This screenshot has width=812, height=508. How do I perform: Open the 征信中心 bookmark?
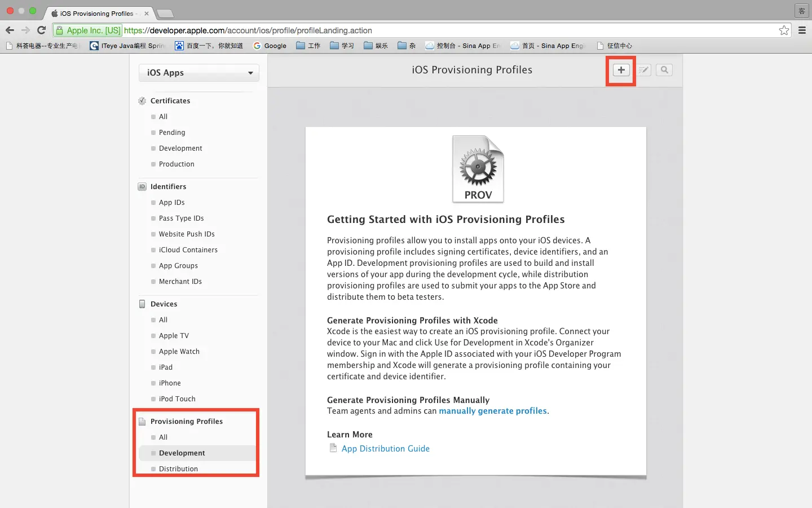pos(614,46)
